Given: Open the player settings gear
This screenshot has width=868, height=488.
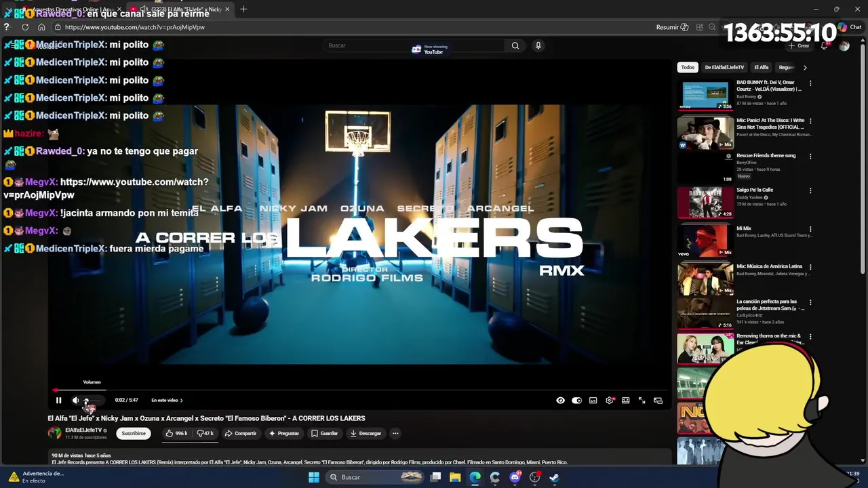Looking at the screenshot, I should coord(610,401).
